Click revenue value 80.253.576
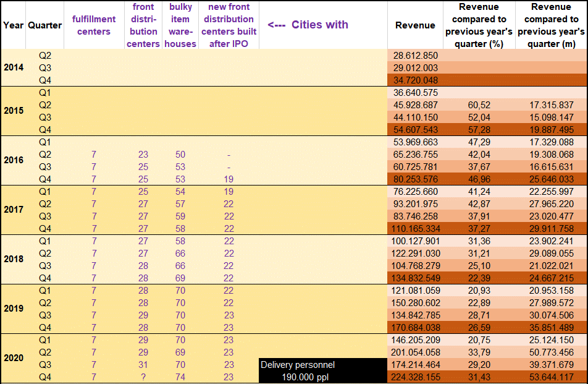 (x=416, y=179)
